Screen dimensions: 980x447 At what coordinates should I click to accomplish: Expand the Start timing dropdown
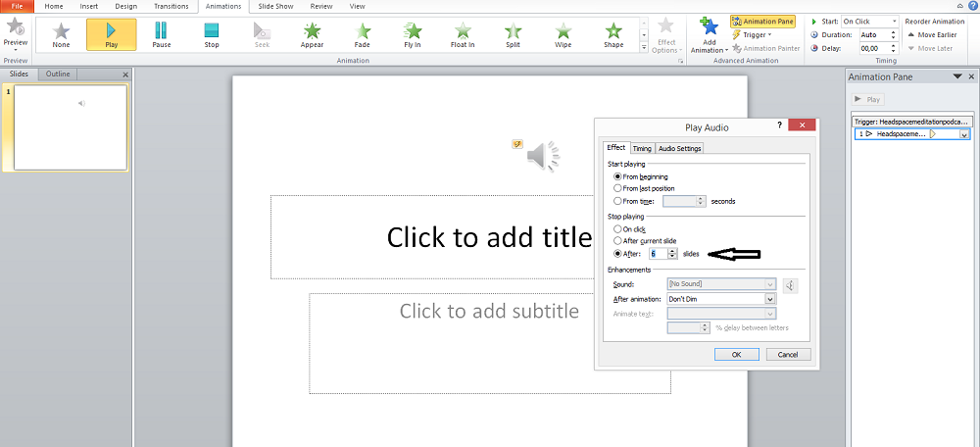point(895,21)
